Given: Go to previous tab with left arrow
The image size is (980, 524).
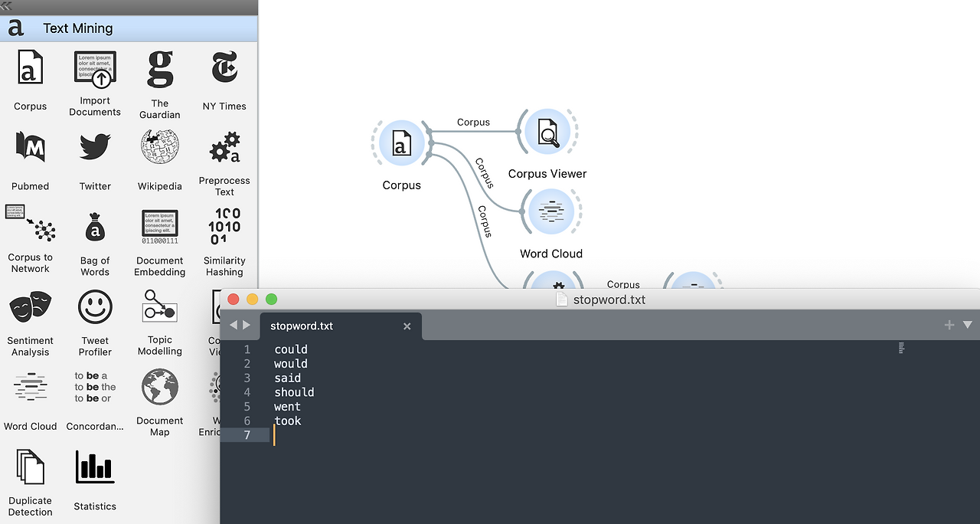Looking at the screenshot, I should click(234, 325).
